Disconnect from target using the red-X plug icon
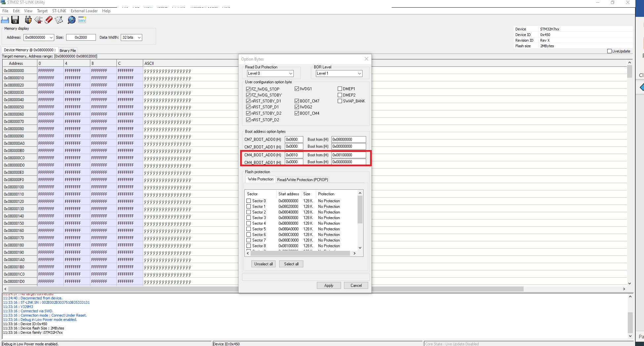The image size is (644, 346). click(38, 20)
